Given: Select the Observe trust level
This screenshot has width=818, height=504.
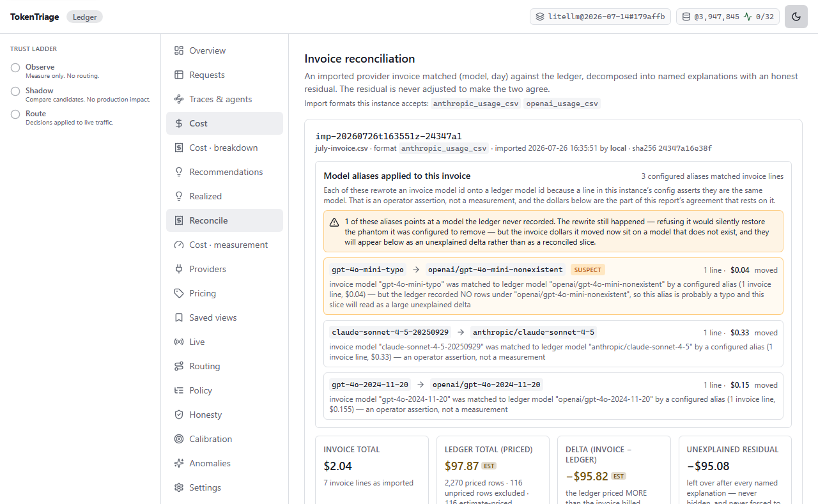Looking at the screenshot, I should [15, 68].
